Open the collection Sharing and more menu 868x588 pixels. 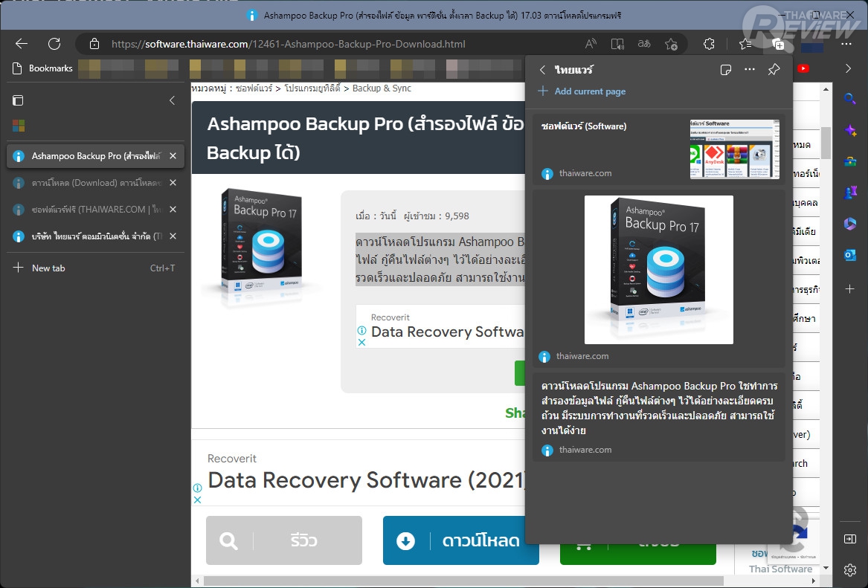tap(750, 69)
